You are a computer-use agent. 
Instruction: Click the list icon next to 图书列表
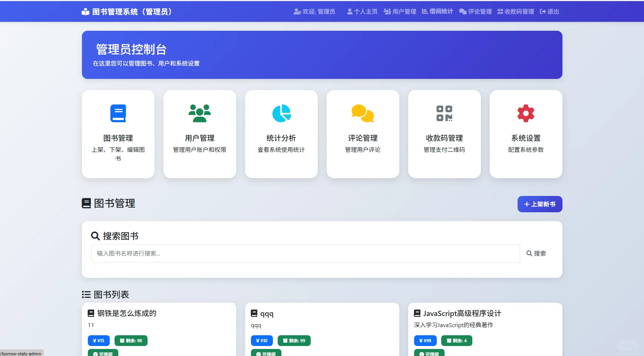coord(86,295)
